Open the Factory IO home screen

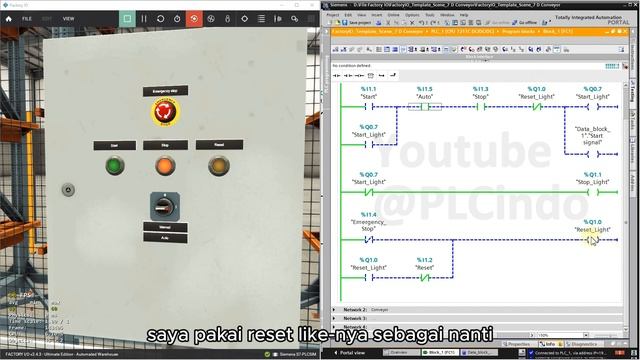click(x=9, y=19)
